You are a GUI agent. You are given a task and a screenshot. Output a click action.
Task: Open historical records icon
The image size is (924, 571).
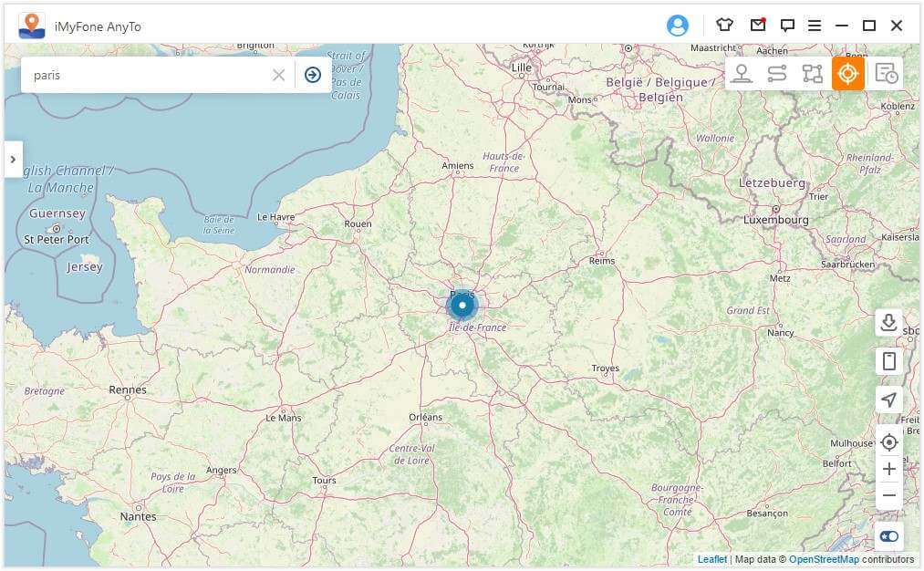886,74
